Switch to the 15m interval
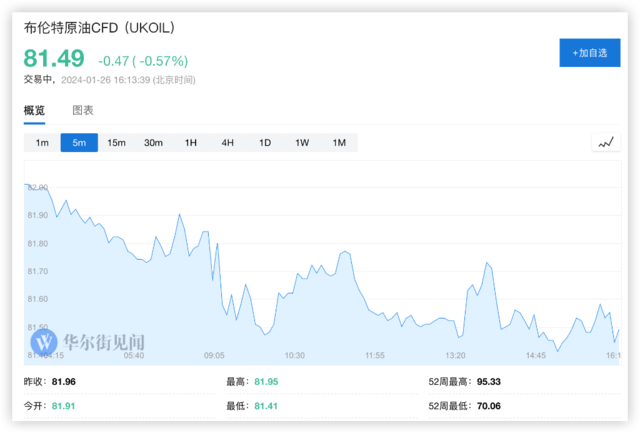 coord(116,143)
